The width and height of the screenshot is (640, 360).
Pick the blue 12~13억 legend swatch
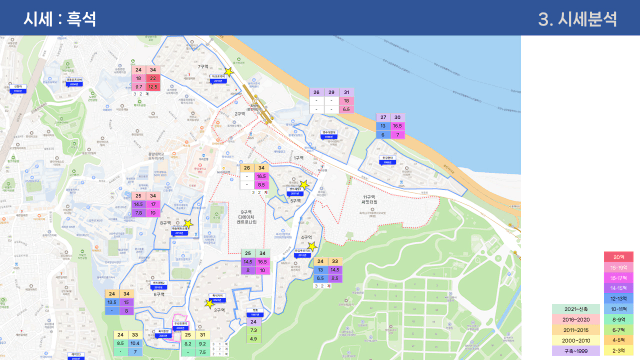pyautogui.click(x=618, y=299)
